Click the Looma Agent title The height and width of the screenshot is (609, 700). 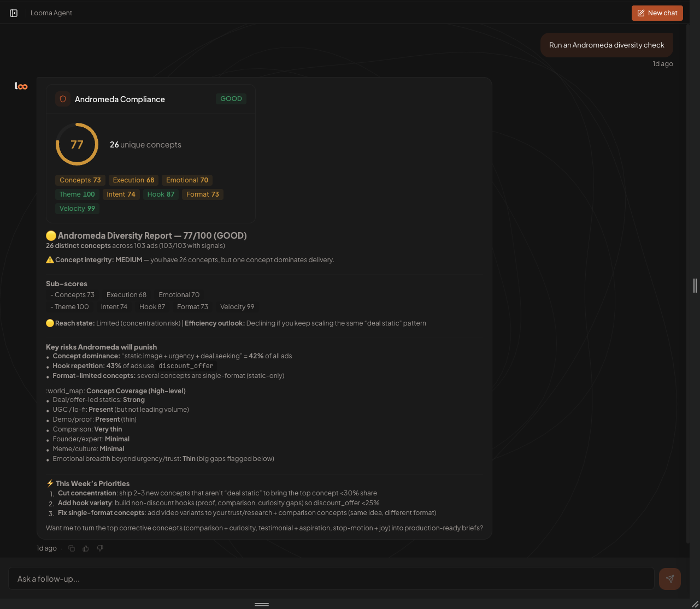tap(51, 13)
